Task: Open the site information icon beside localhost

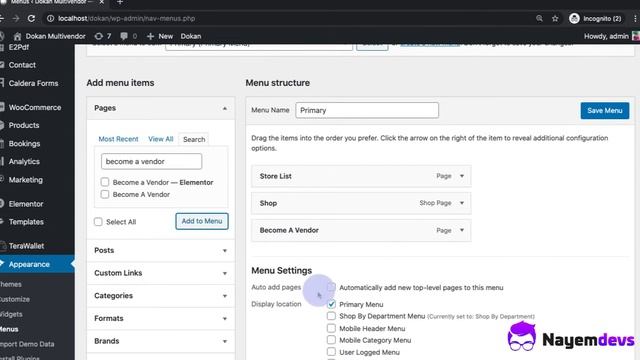Action: click(50, 18)
